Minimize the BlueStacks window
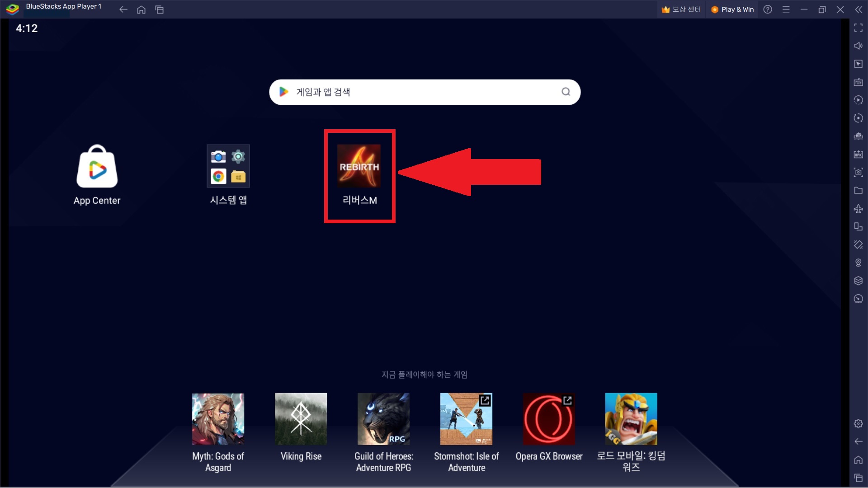The image size is (868, 488). coord(804,9)
